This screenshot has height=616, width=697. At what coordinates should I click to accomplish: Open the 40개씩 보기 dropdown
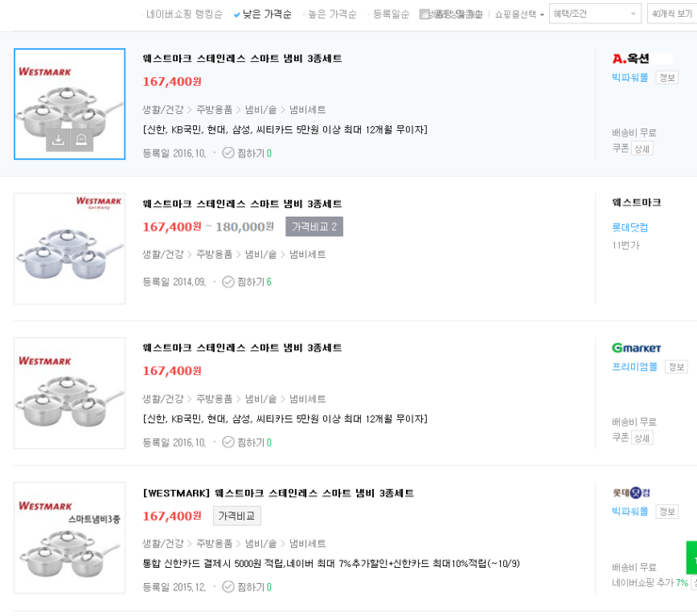tap(671, 14)
